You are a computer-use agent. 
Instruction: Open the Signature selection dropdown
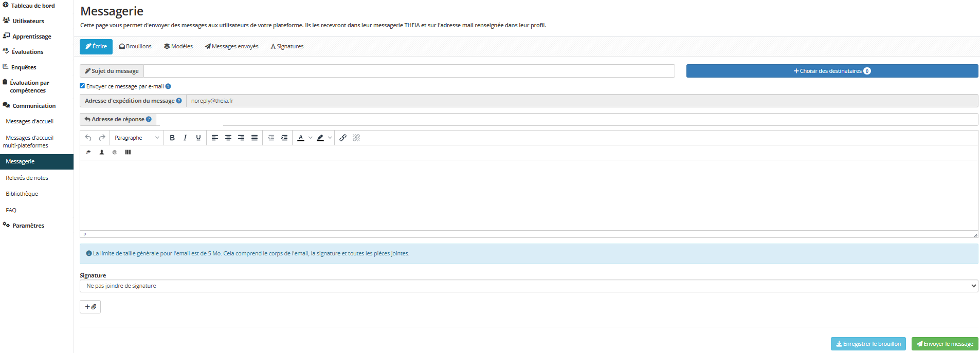529,286
